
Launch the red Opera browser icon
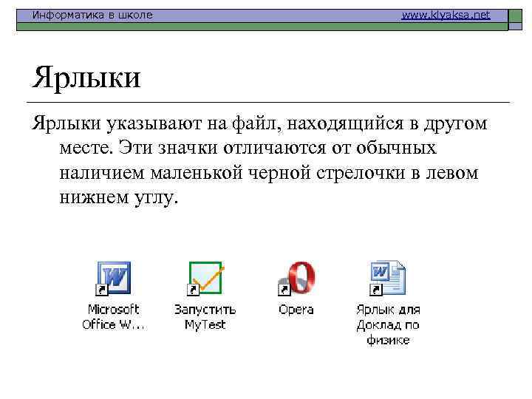pyautogui.click(x=296, y=279)
